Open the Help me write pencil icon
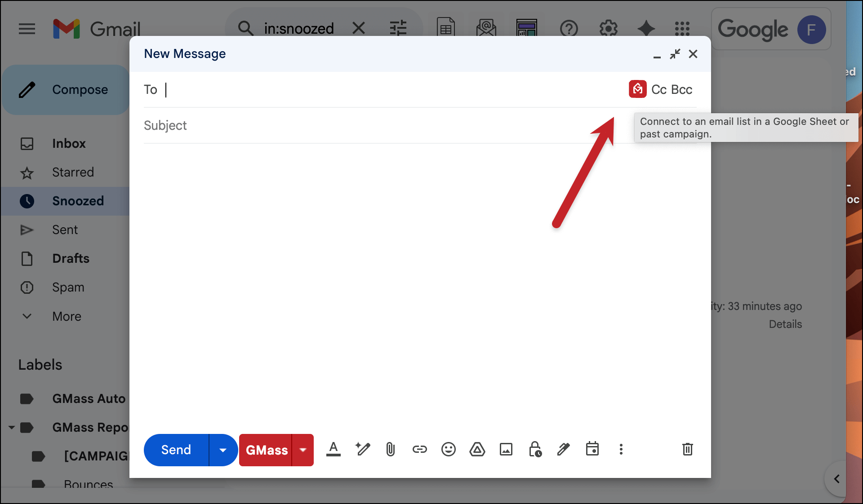 [362, 449]
